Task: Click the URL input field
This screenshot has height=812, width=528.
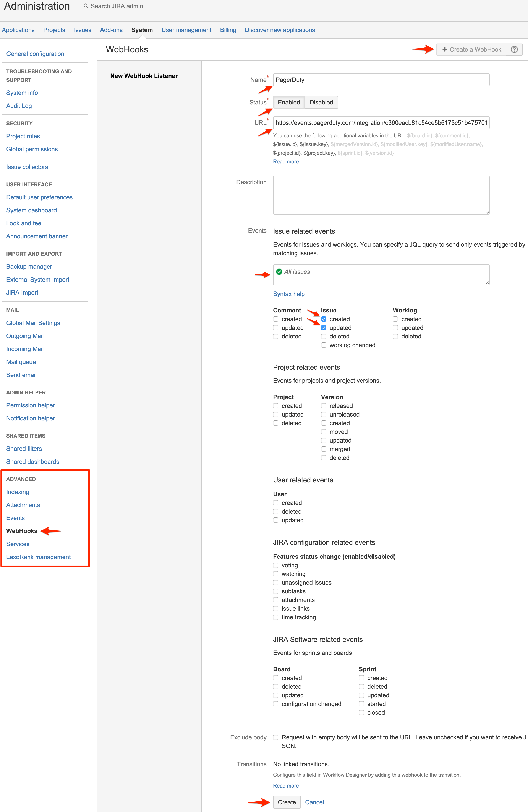Action: tap(381, 123)
